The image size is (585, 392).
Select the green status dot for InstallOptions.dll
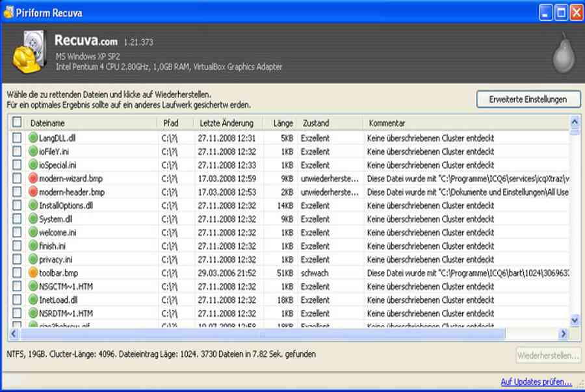(x=33, y=205)
